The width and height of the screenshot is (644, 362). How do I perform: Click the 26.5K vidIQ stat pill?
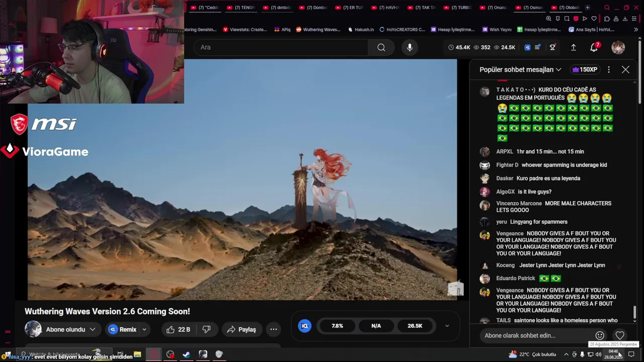coord(415,326)
